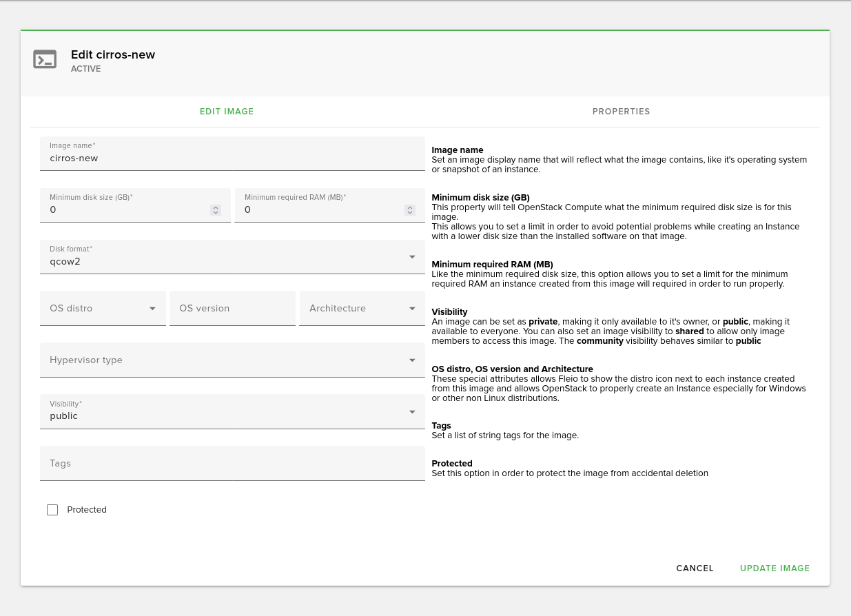Open the Visibility dropdown set to public

coord(412,412)
